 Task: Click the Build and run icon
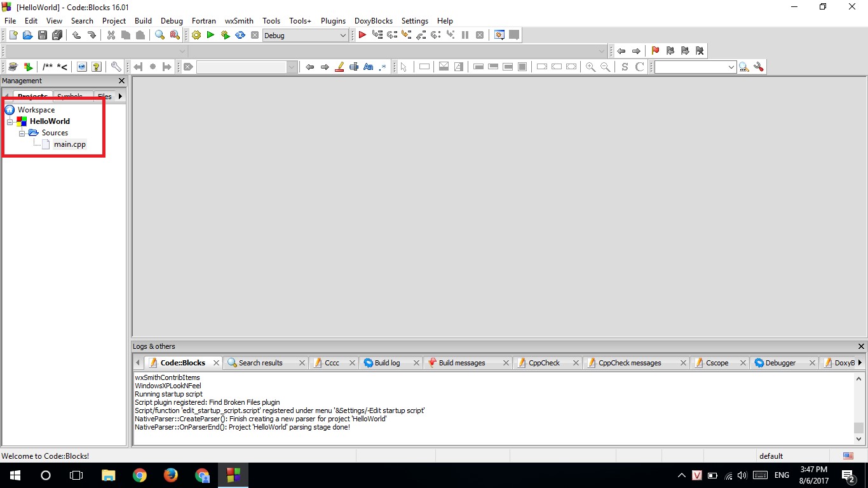(226, 36)
